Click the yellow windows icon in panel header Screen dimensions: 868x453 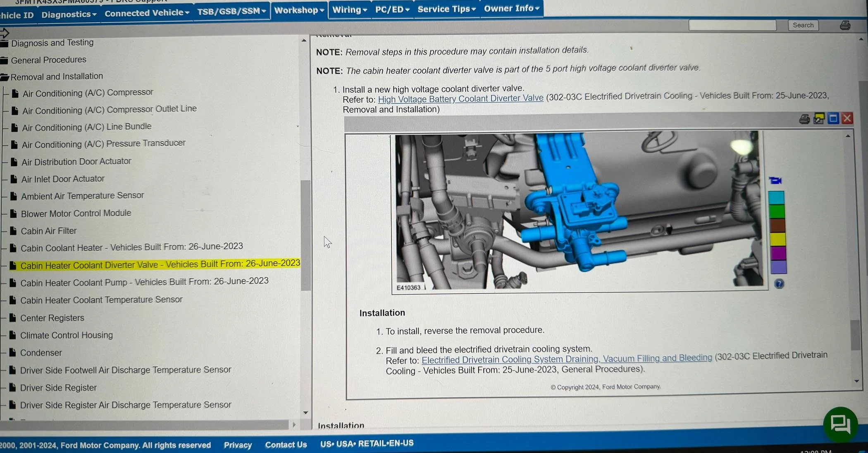pos(819,119)
